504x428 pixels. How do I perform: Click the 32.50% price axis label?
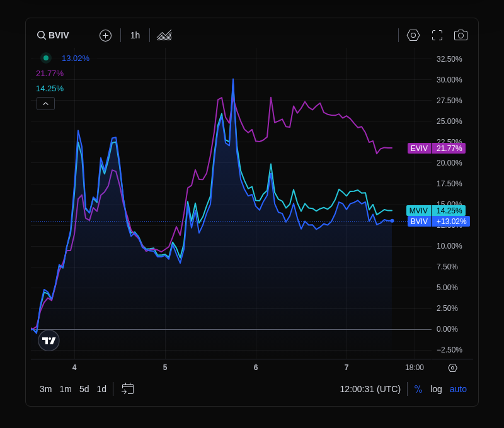pyautogui.click(x=449, y=59)
